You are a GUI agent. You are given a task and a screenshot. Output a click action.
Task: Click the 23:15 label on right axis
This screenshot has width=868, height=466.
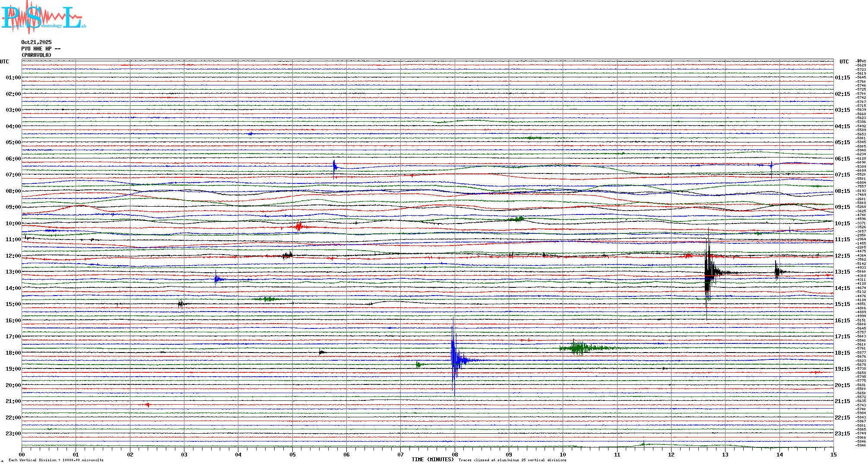(843, 434)
